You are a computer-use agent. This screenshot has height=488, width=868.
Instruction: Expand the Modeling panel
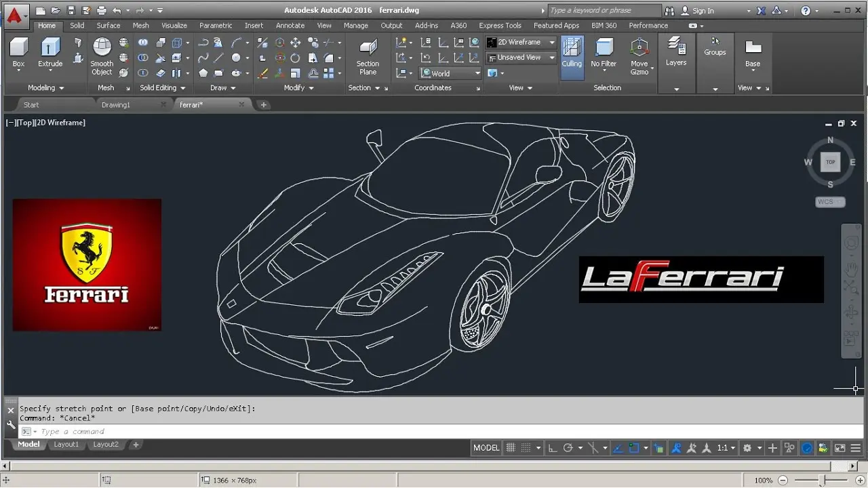pos(46,88)
